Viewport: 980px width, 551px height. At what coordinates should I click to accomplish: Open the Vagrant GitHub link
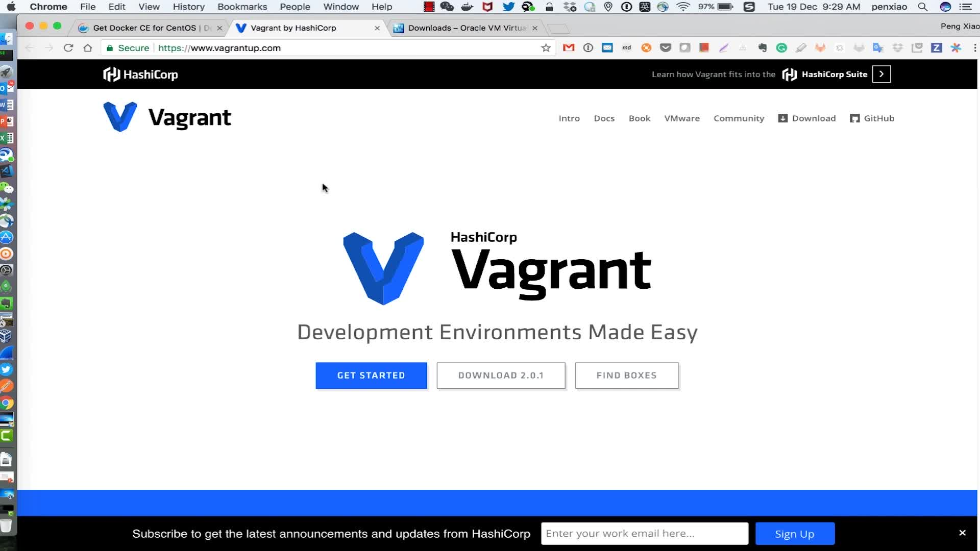[x=872, y=118]
